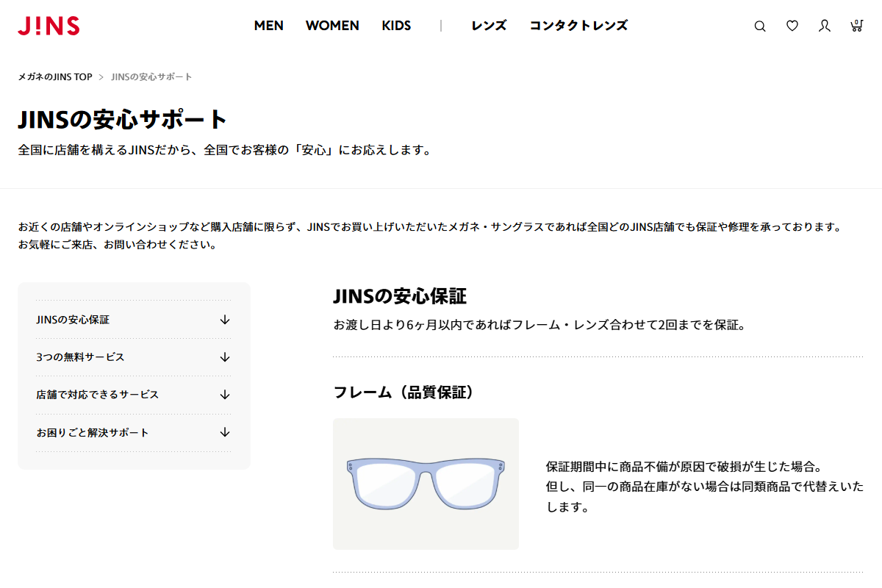Select the 店舗で対応できるサービス sidebar link
This screenshot has height=588, width=882.
click(x=97, y=395)
